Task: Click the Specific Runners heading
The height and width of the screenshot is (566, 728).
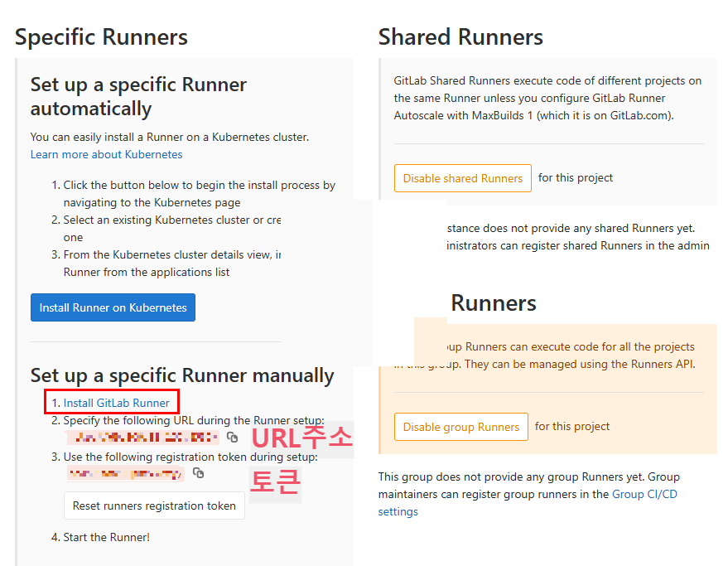Action: point(101,37)
